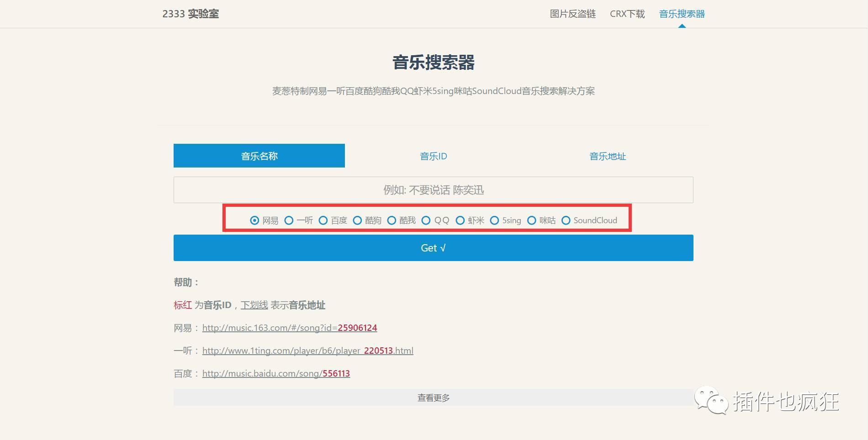Select the 5sing radio button
Screen dimensions: 868x440
(494, 220)
